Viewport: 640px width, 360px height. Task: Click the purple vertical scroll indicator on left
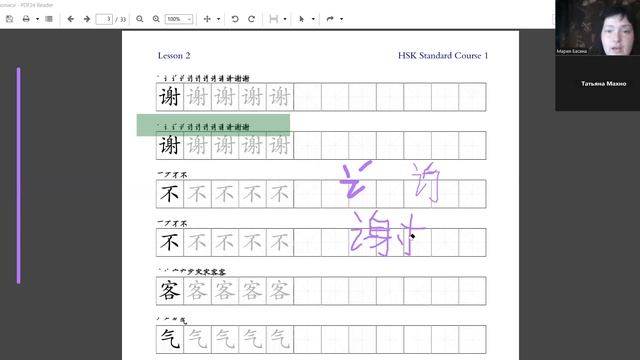click(18, 176)
